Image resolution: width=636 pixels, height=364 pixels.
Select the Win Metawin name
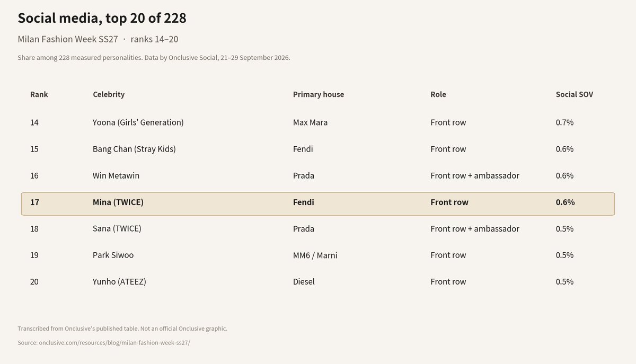(x=116, y=175)
